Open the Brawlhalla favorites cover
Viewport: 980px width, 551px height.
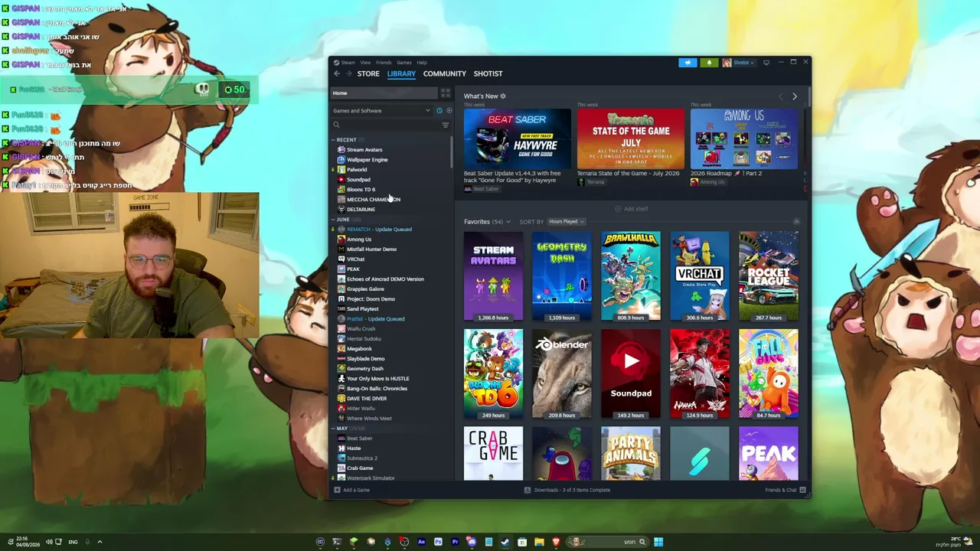pyautogui.click(x=631, y=276)
